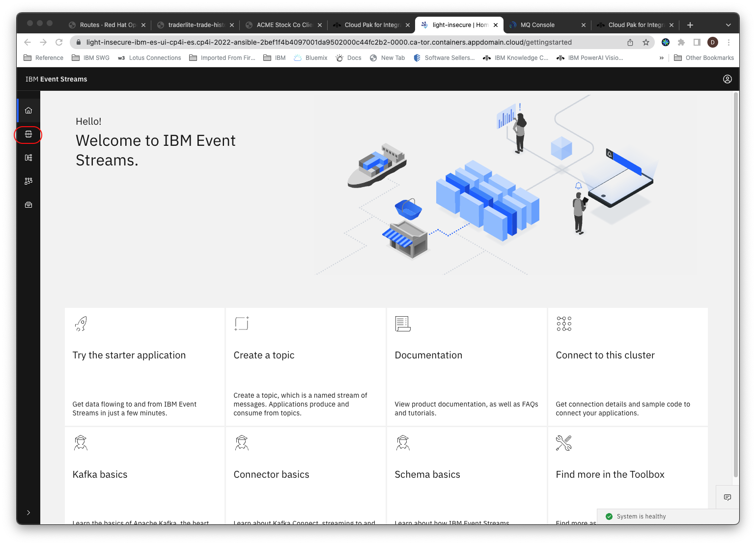The width and height of the screenshot is (756, 545).
Task: Click the rocket icon on the starter application card
Action: pyautogui.click(x=81, y=324)
